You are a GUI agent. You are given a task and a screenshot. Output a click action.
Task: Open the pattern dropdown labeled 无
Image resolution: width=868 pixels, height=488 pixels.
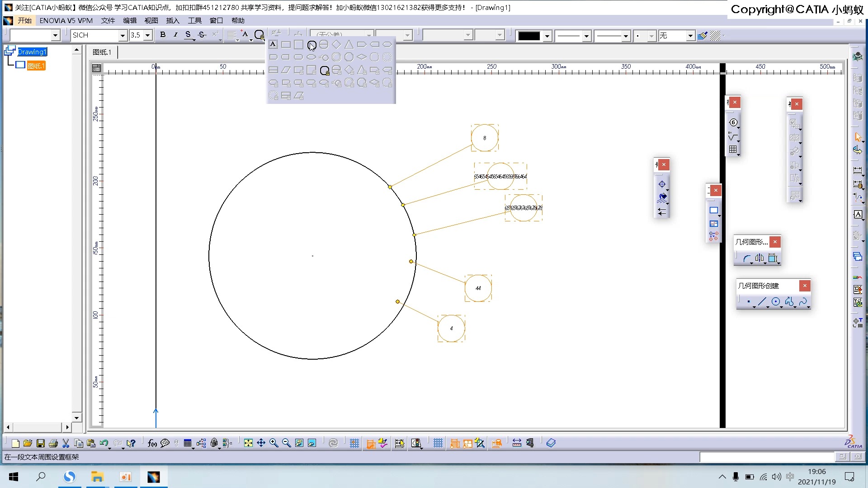click(x=690, y=36)
